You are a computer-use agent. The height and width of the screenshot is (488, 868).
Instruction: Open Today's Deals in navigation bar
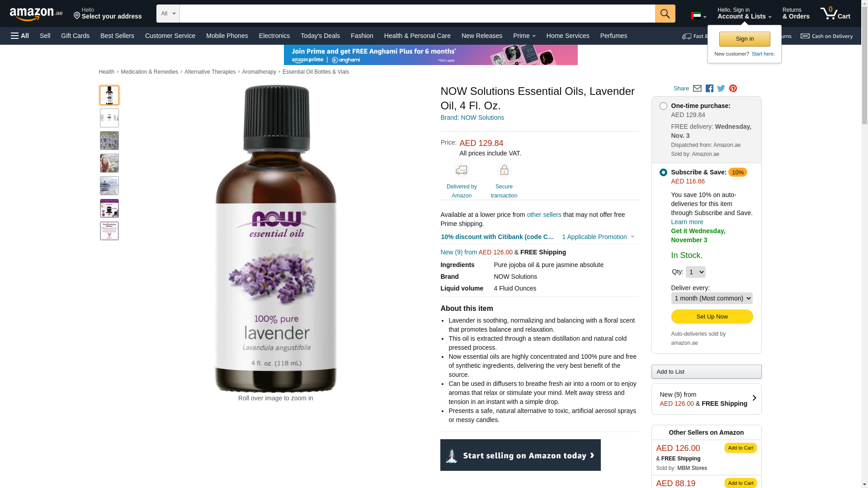pos(320,36)
